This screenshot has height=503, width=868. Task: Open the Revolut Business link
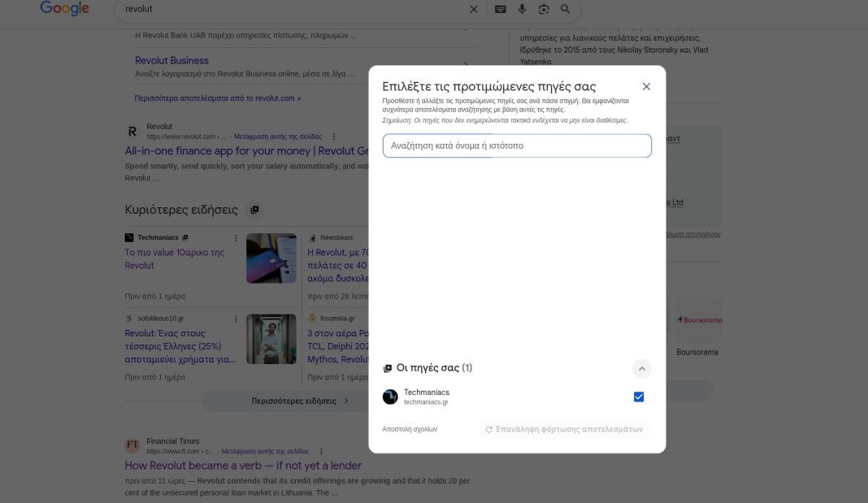click(x=171, y=59)
